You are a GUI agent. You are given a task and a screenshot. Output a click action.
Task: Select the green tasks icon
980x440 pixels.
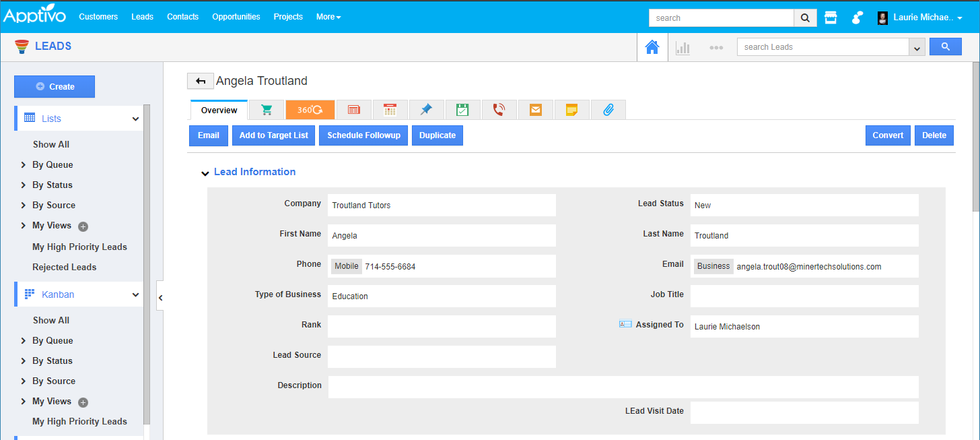462,109
